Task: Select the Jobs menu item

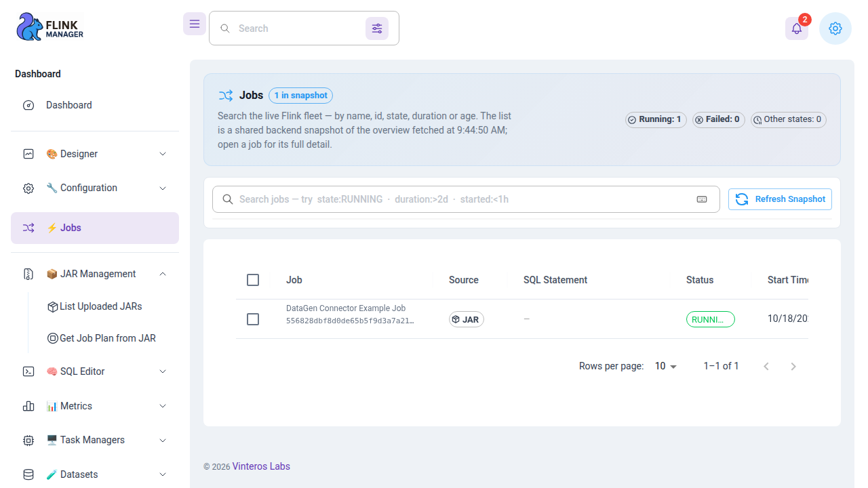Action: (x=95, y=228)
